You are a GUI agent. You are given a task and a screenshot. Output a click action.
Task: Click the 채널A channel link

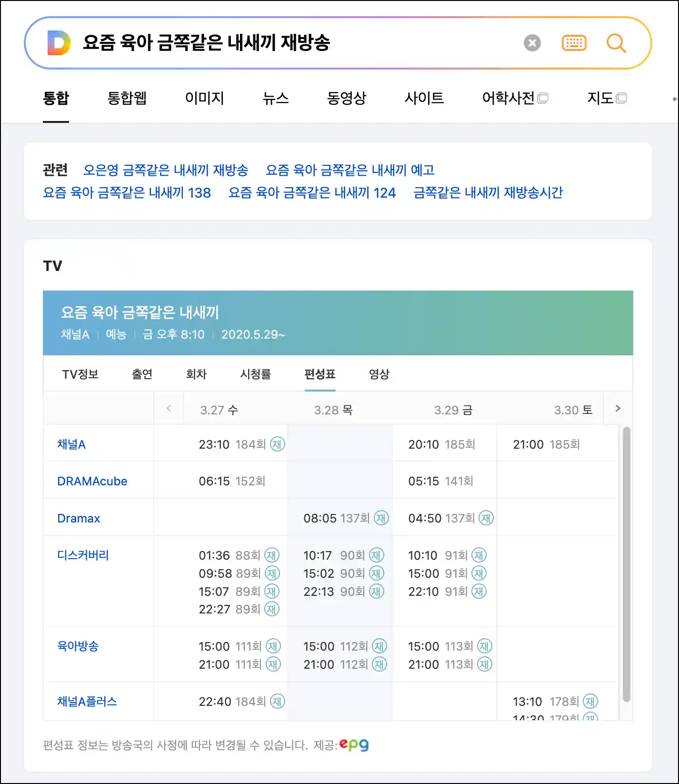[71, 444]
